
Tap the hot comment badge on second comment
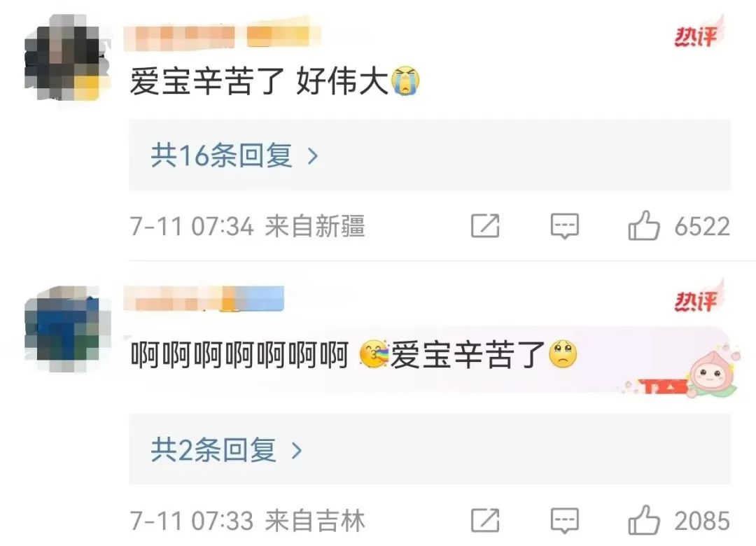pyautogui.click(x=698, y=297)
